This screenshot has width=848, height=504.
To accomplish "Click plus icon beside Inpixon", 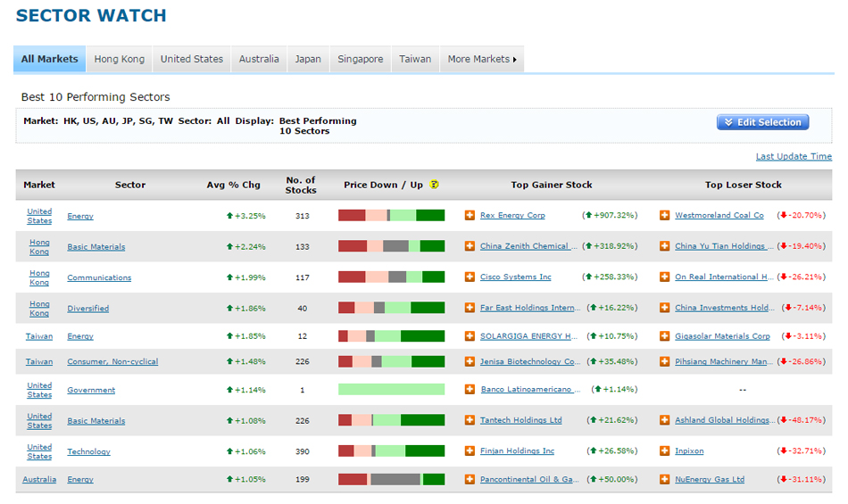I will (x=664, y=451).
